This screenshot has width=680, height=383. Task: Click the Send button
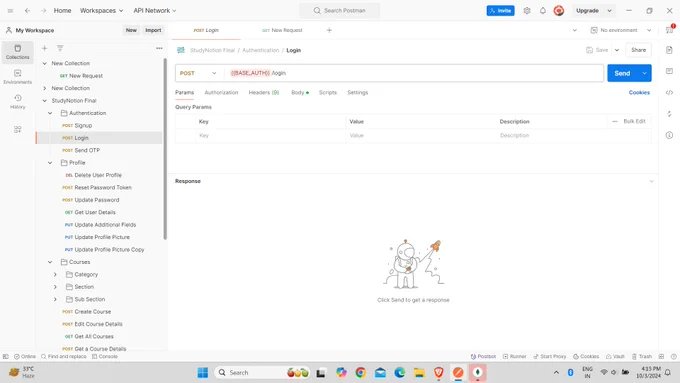(x=622, y=73)
